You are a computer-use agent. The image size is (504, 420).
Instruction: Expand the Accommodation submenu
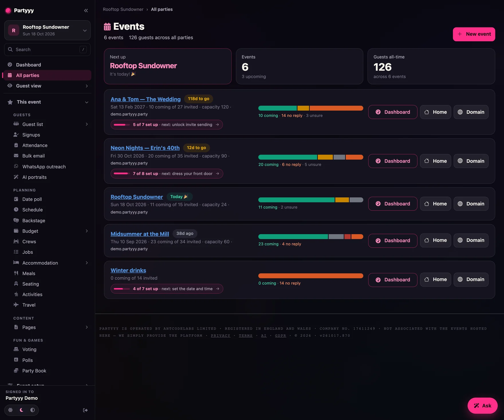click(86, 263)
